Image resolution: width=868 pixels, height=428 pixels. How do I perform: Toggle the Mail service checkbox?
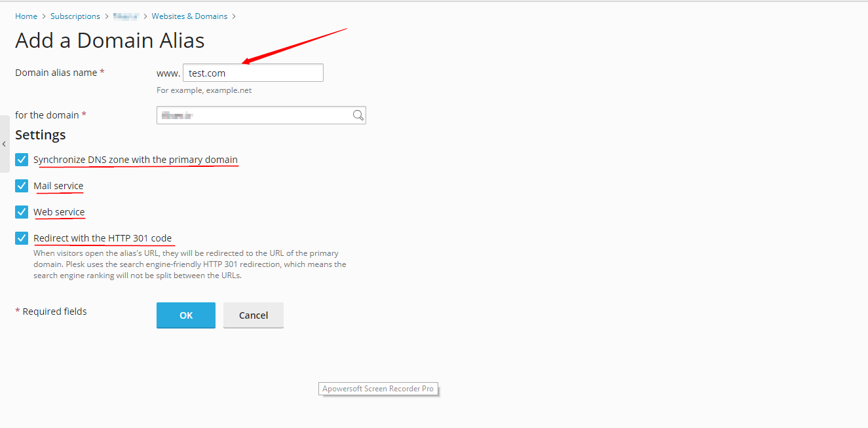pos(22,186)
